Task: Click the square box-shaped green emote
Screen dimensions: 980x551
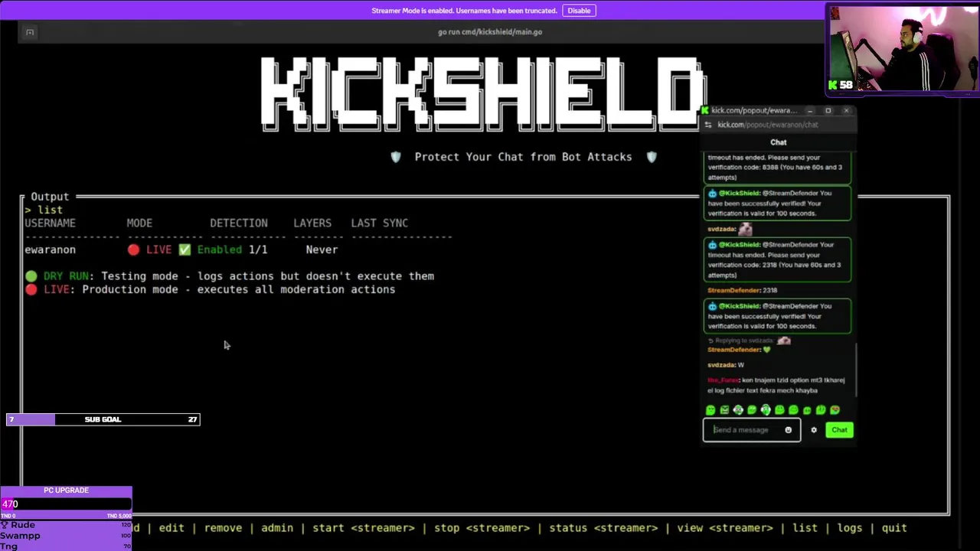Action: tap(724, 410)
